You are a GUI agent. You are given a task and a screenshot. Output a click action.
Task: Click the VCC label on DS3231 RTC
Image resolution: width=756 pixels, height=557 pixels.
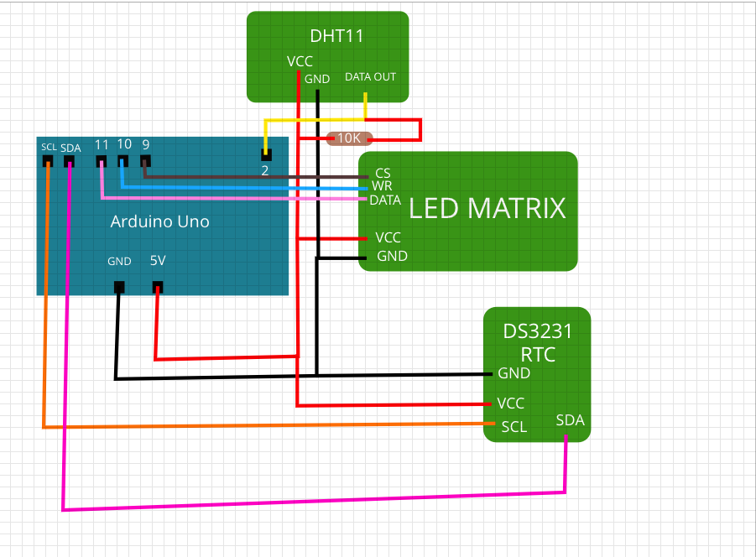pyautogui.click(x=511, y=403)
